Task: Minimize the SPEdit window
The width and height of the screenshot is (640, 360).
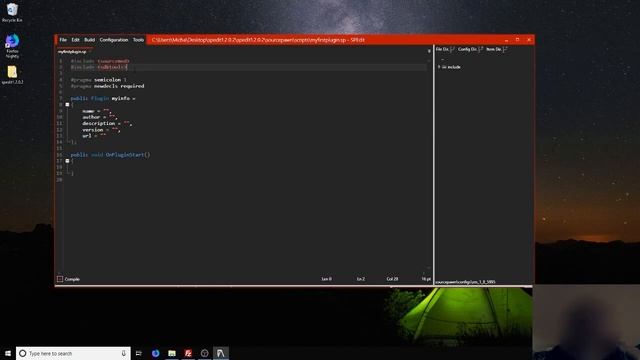Action: pyautogui.click(x=507, y=40)
